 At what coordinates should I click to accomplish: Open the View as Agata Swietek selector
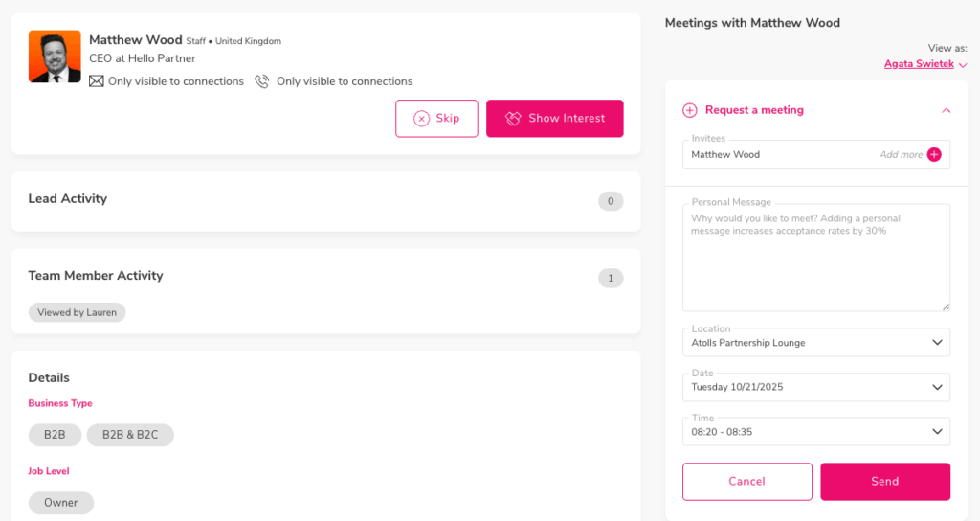(x=925, y=64)
